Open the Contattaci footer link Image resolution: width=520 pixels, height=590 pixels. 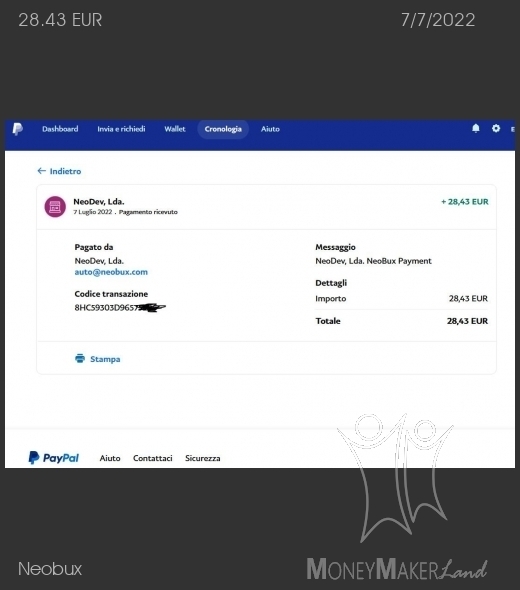pyautogui.click(x=152, y=458)
